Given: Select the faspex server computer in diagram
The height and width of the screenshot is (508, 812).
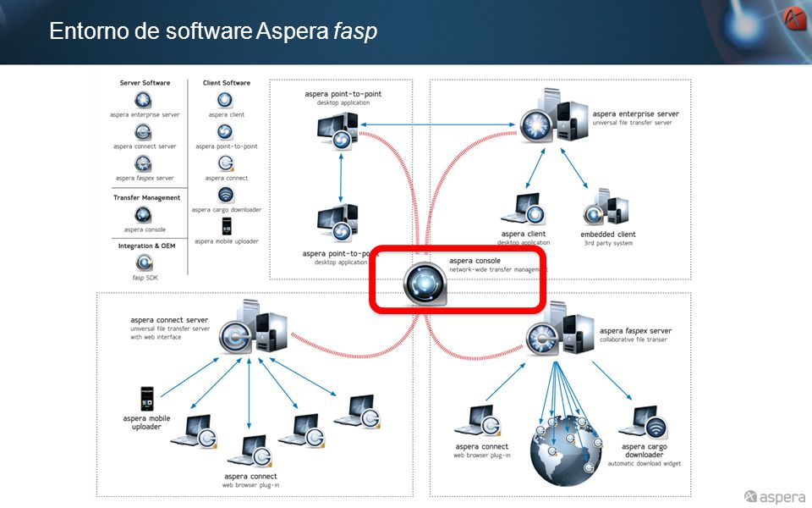Looking at the screenshot, I should [x=560, y=329].
